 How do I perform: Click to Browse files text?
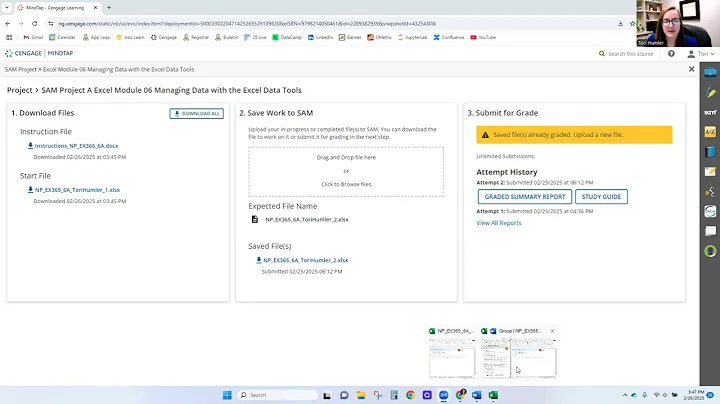pyautogui.click(x=346, y=184)
